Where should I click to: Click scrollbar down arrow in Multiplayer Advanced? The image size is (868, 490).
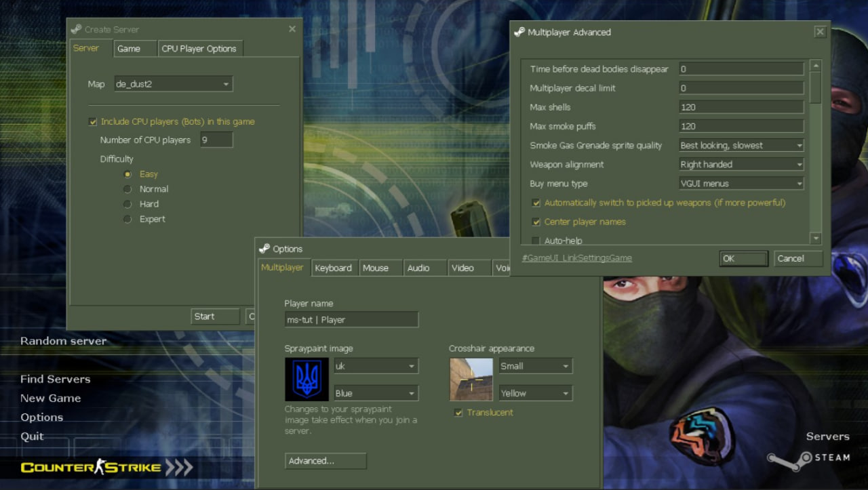[x=816, y=239]
